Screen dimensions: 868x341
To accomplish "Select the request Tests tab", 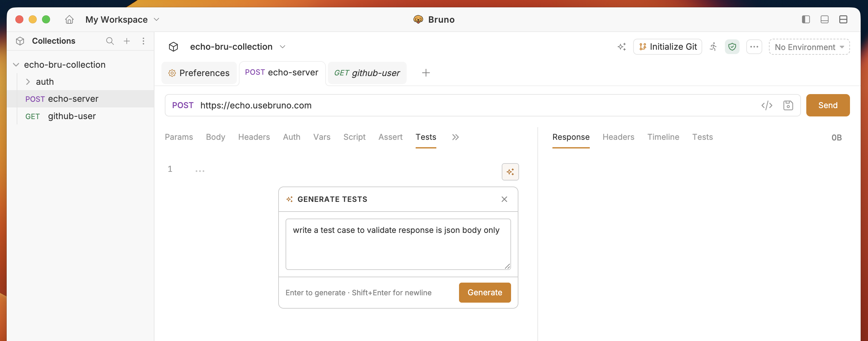I will point(426,137).
